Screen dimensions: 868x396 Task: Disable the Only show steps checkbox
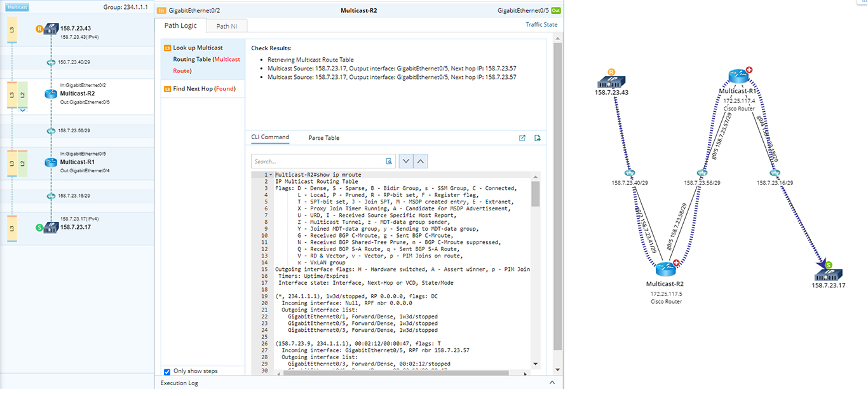click(167, 371)
